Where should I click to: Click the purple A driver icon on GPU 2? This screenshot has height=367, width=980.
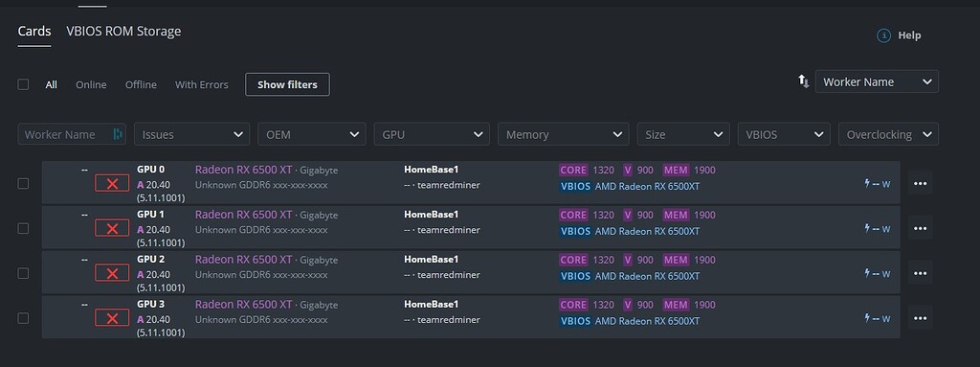pyautogui.click(x=141, y=274)
